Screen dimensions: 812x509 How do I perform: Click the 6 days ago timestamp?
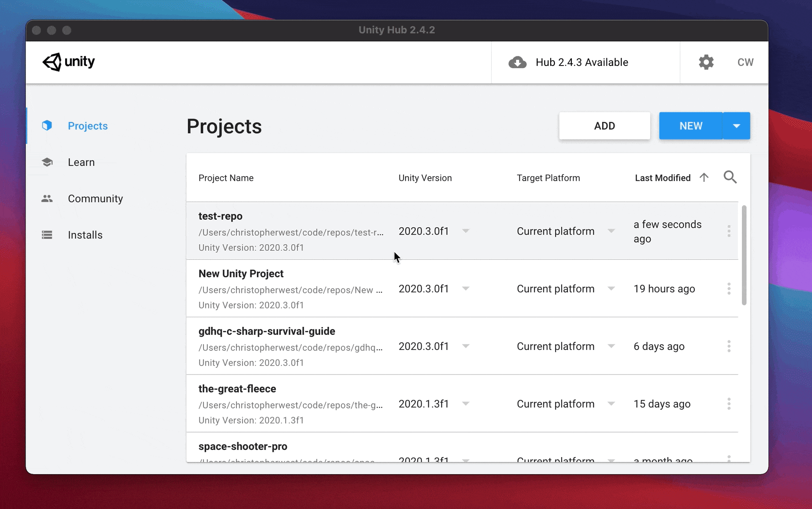click(x=659, y=346)
